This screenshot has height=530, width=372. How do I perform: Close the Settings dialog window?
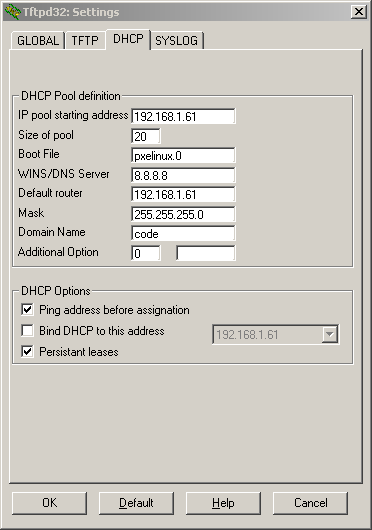pyautogui.click(x=358, y=12)
